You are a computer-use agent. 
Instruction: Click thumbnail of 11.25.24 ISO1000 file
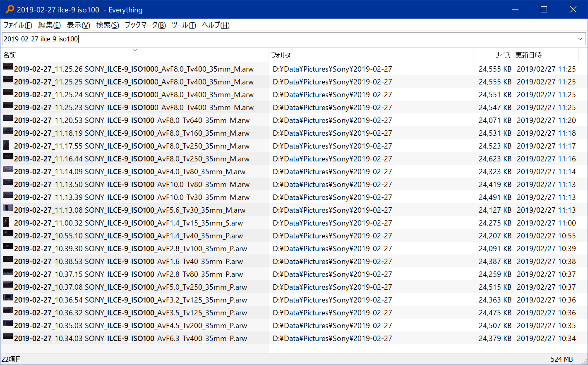[x=7, y=92]
